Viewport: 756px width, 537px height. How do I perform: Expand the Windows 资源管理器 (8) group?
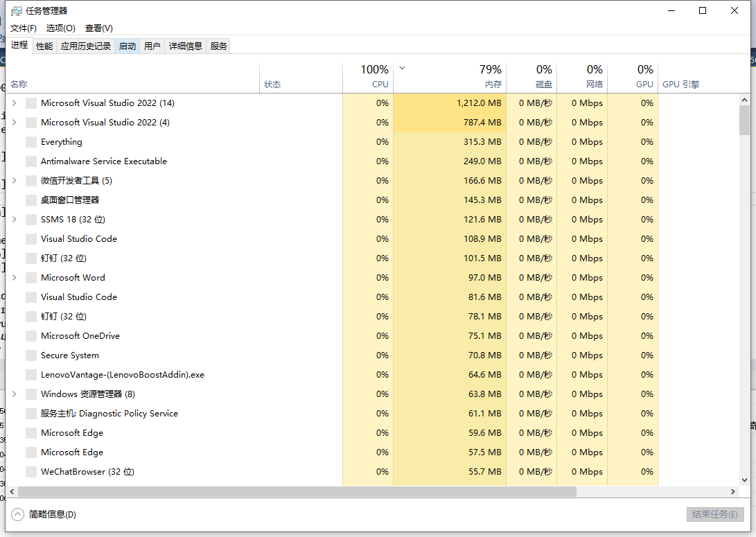coord(15,394)
